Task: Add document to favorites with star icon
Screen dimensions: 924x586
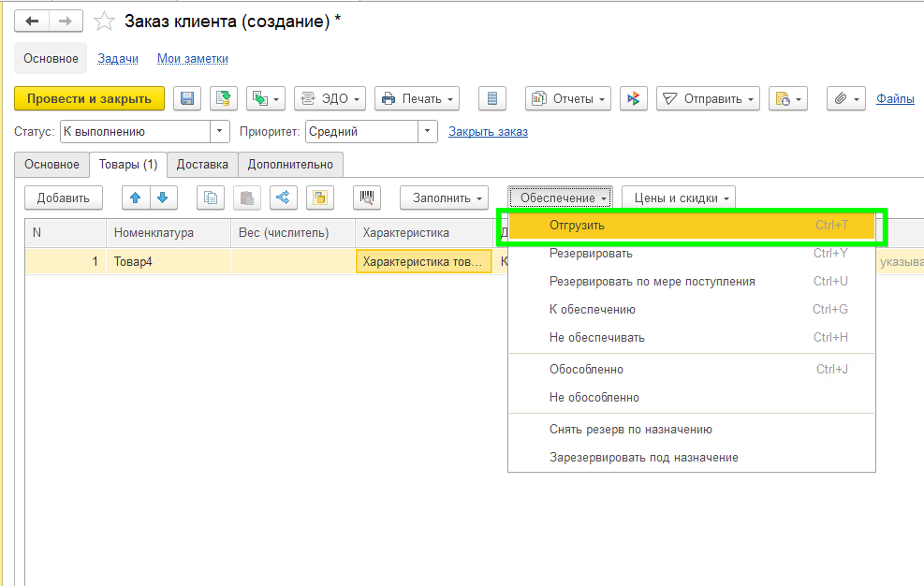Action: 104,22
